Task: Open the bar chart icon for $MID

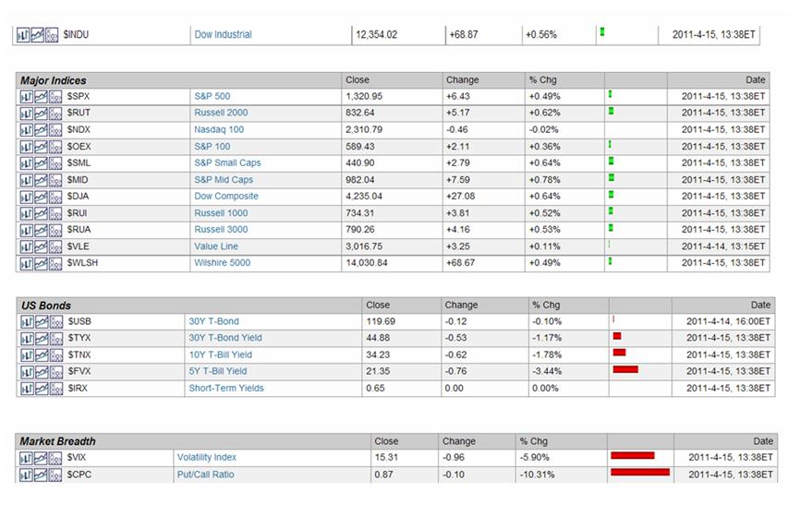Action: click(26, 179)
